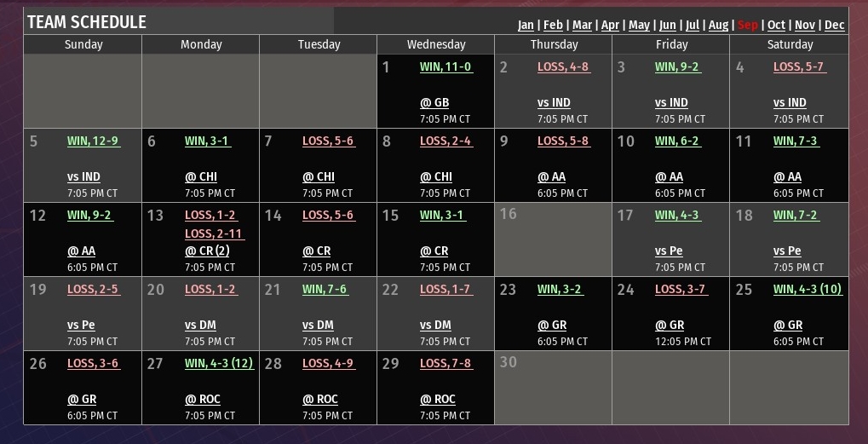Image resolution: width=868 pixels, height=444 pixels.
Task: Select the empty day 16 cell
Action: click(553, 239)
